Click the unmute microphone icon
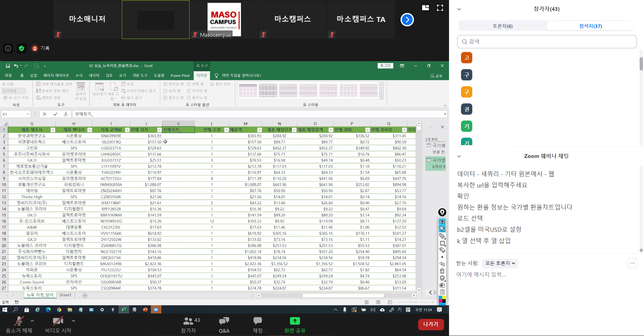Viewport: 644px width, 336px height. (x=19, y=322)
